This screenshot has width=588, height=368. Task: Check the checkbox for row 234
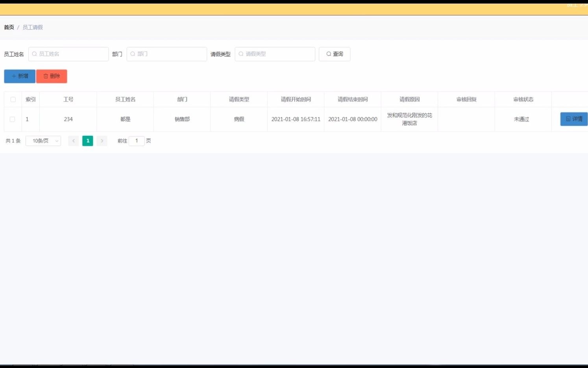pos(12,119)
